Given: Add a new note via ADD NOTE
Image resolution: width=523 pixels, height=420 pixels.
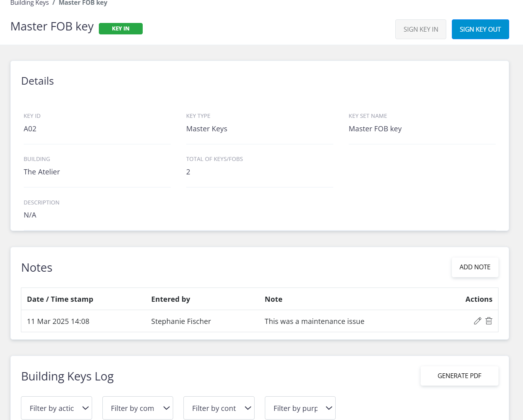Looking at the screenshot, I should pos(475,267).
